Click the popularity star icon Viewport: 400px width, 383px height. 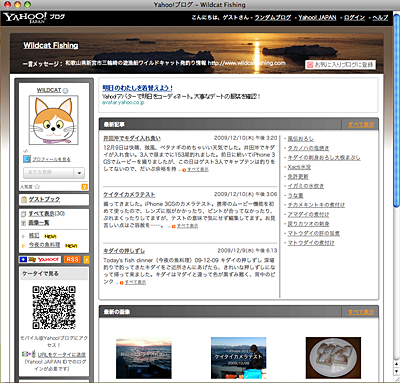click(x=37, y=187)
